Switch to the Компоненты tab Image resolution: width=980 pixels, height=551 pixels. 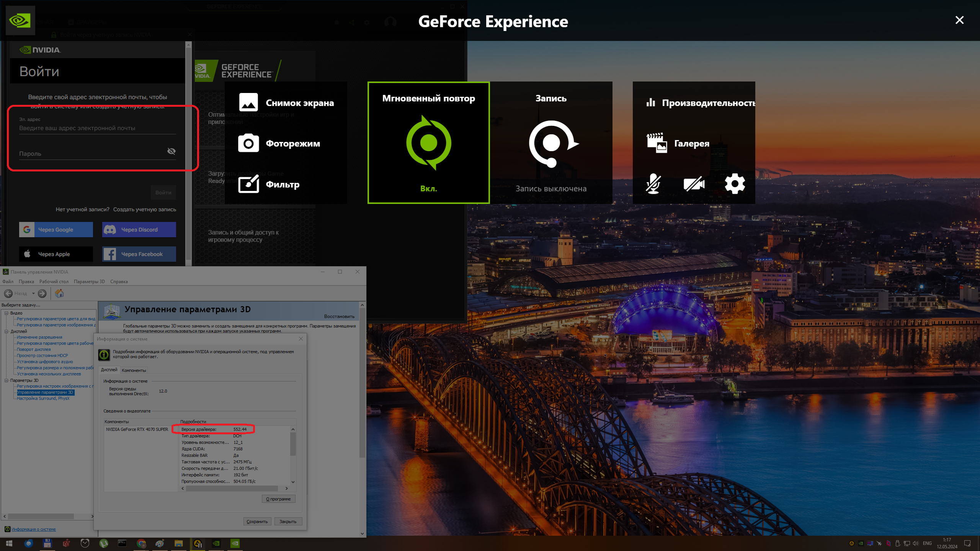134,370
